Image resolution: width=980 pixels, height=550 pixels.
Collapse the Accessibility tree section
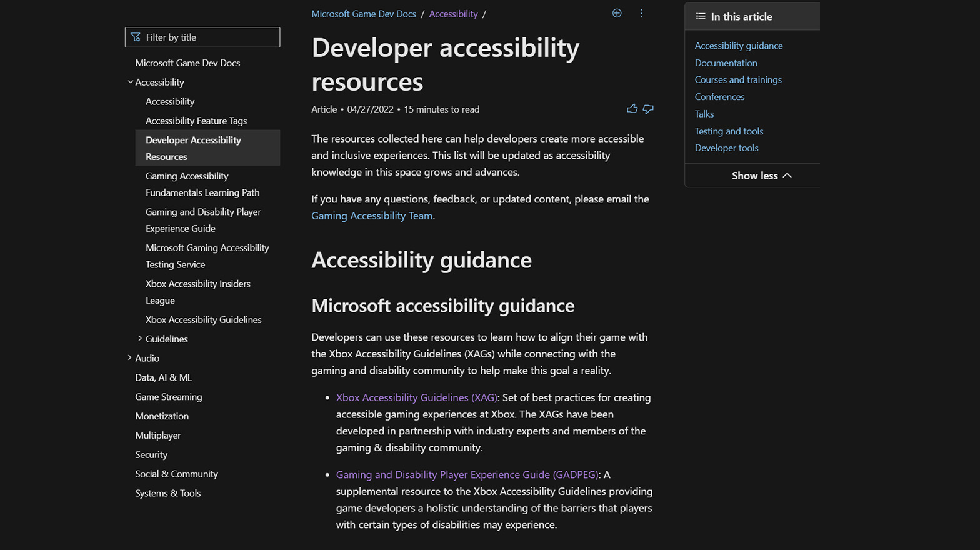click(130, 82)
